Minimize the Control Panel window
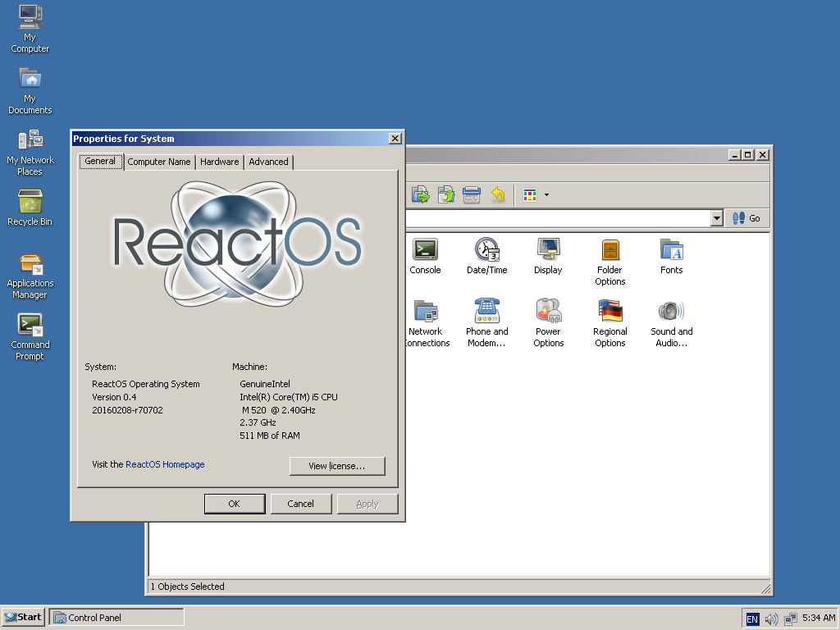This screenshot has width=840, height=630. click(735, 155)
